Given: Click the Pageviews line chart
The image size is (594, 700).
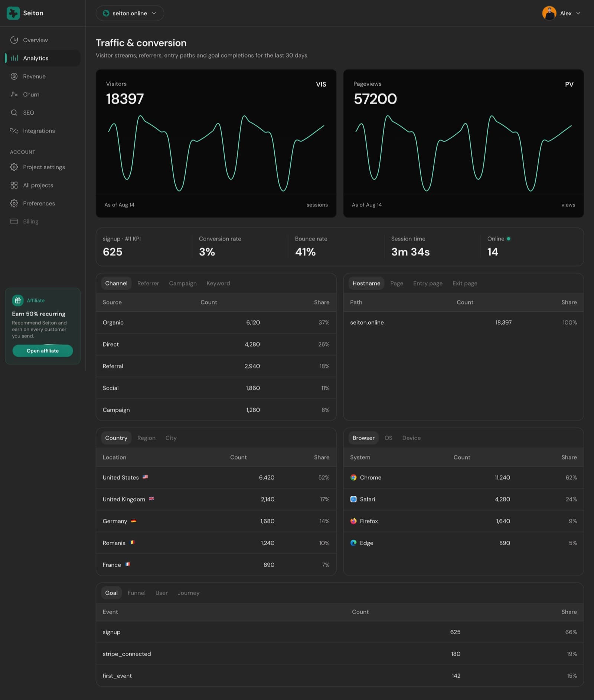Looking at the screenshot, I should (463, 153).
